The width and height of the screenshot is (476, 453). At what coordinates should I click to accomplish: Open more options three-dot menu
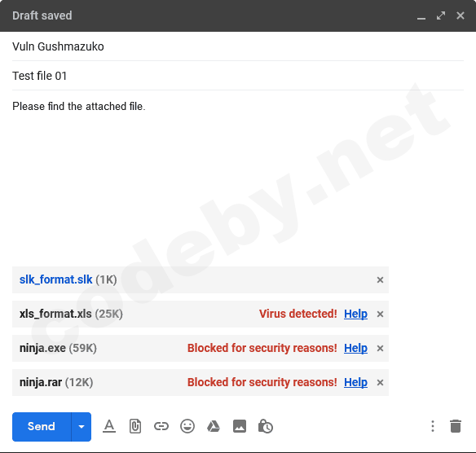coord(433,426)
